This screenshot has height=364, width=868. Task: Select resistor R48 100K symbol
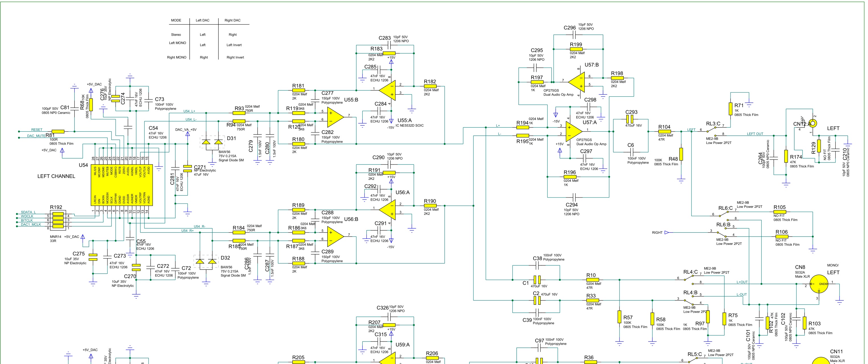(x=681, y=154)
